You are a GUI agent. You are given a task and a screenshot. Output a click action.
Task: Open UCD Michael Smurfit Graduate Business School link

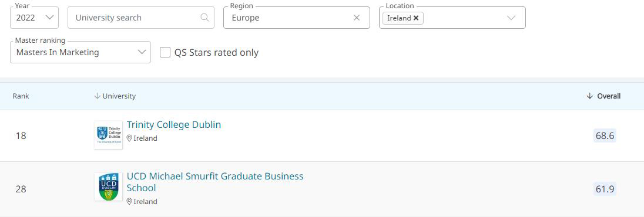[x=215, y=182]
